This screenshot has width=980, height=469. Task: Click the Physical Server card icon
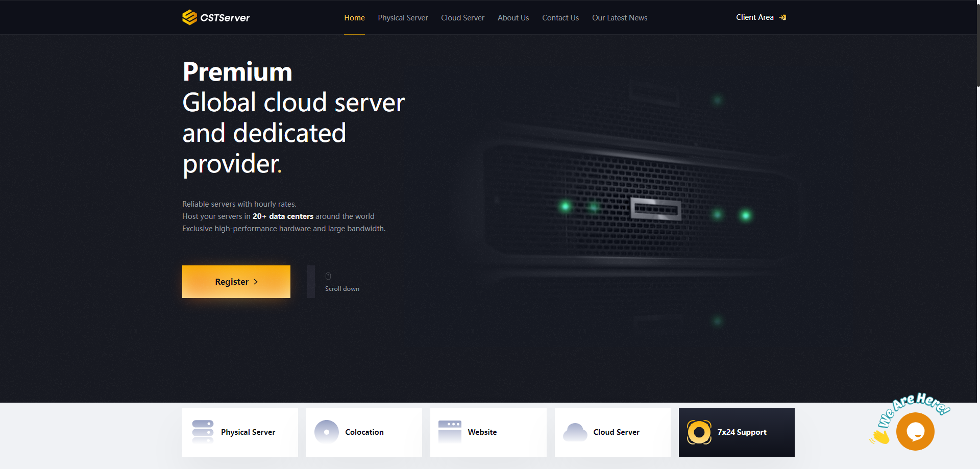click(203, 432)
